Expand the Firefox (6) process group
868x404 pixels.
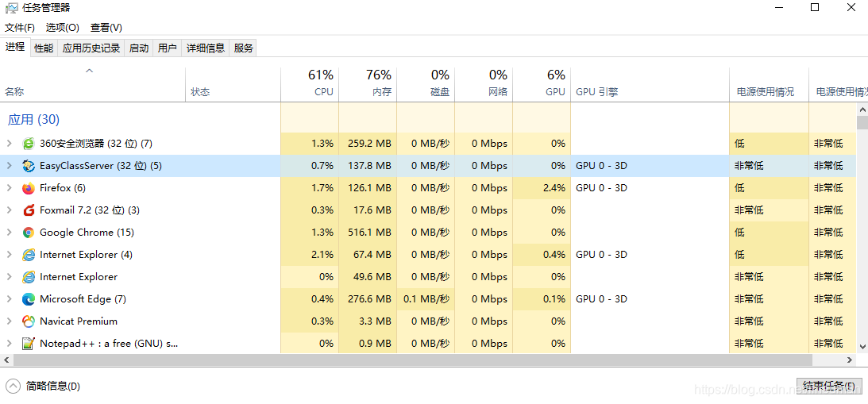pos(9,188)
